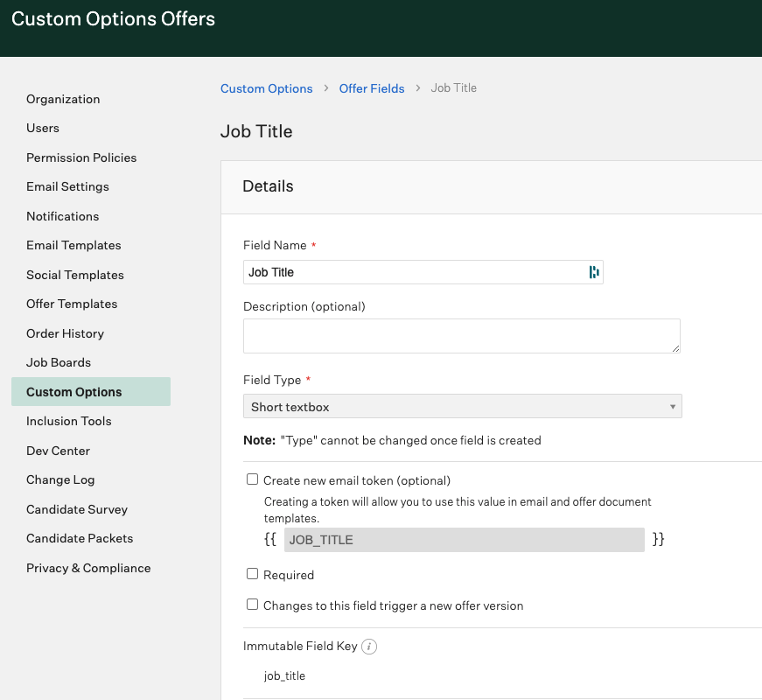Image resolution: width=762 pixels, height=700 pixels.
Task: Check the Required checkbox
Action: [x=253, y=574]
